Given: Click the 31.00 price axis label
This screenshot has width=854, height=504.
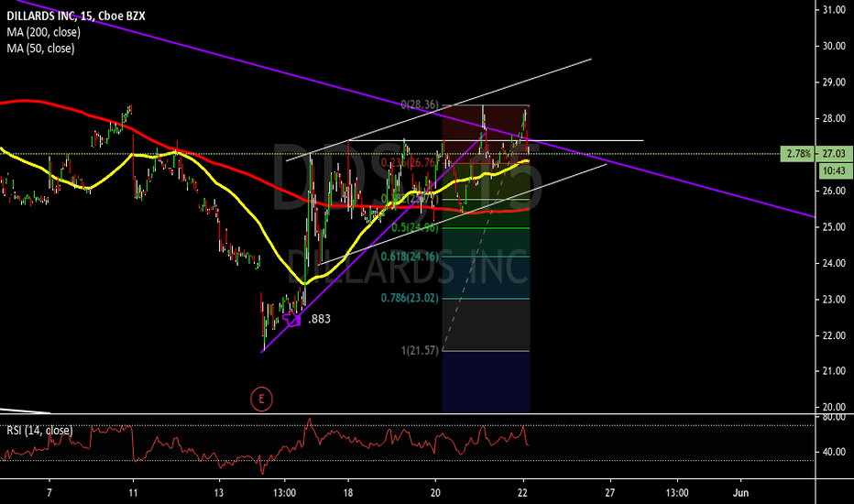Looking at the screenshot, I should (834, 10).
